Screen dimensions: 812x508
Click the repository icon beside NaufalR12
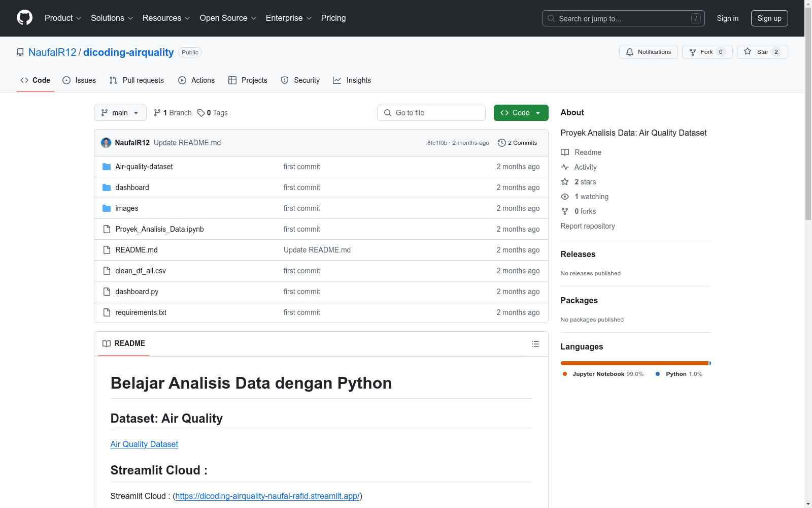coord(20,52)
